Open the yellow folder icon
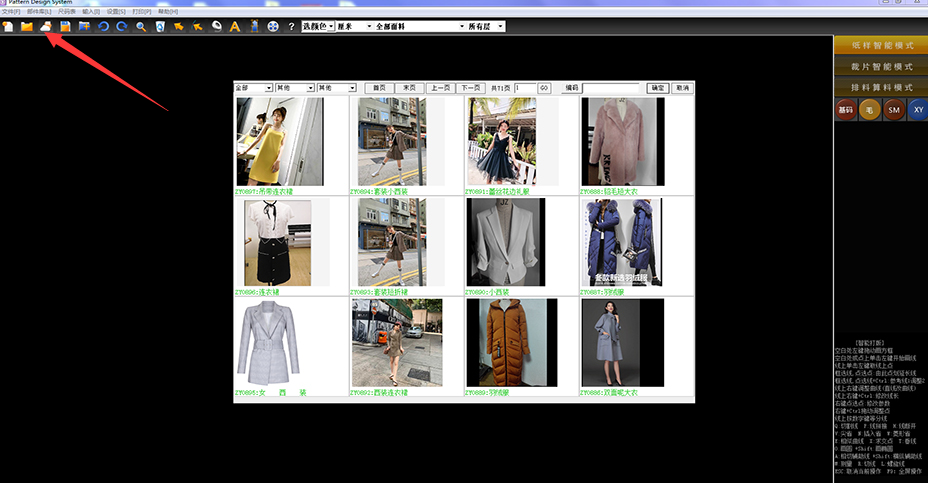Screen dimensions: 928x483 tap(27, 25)
